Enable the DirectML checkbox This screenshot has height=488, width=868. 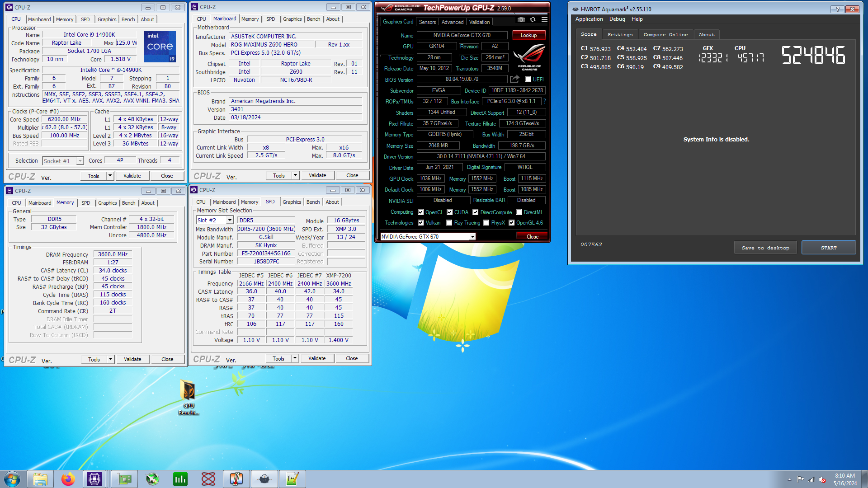pyautogui.click(x=519, y=212)
